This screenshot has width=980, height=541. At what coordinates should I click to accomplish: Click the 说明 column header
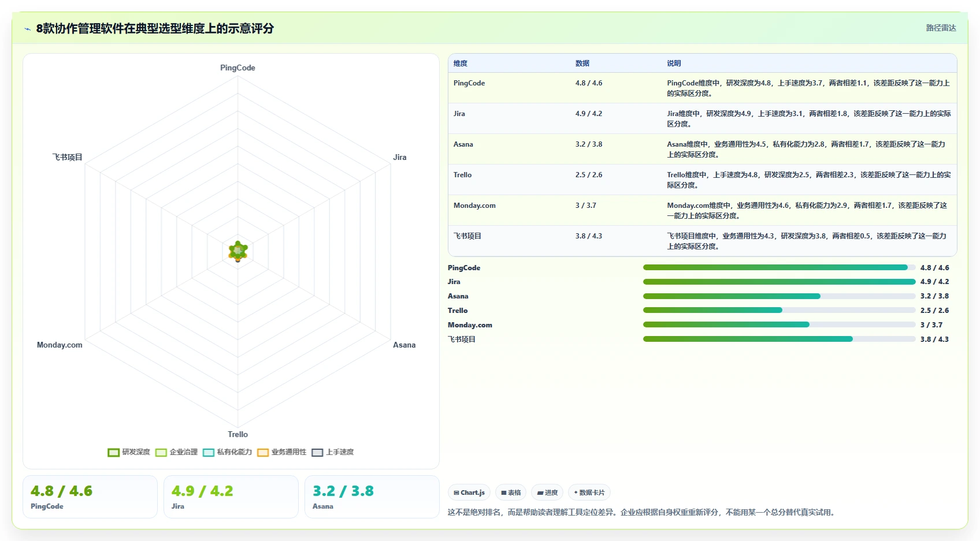pyautogui.click(x=674, y=64)
